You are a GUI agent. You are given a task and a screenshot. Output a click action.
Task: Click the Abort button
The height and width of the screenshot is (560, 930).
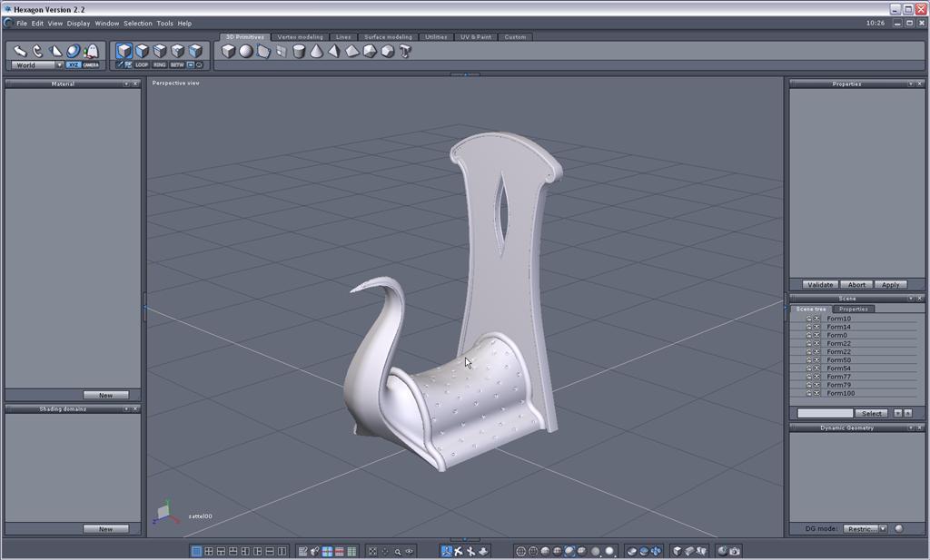point(856,284)
